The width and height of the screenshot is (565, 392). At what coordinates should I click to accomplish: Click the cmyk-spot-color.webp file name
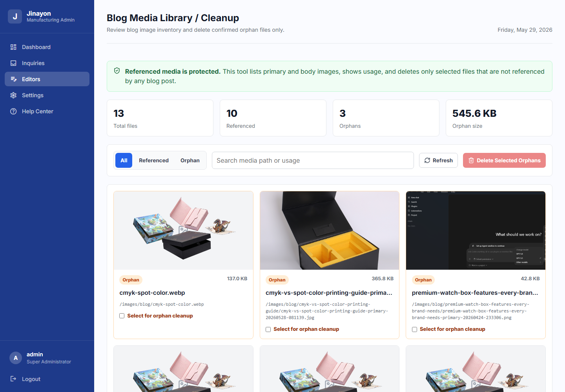click(x=152, y=293)
